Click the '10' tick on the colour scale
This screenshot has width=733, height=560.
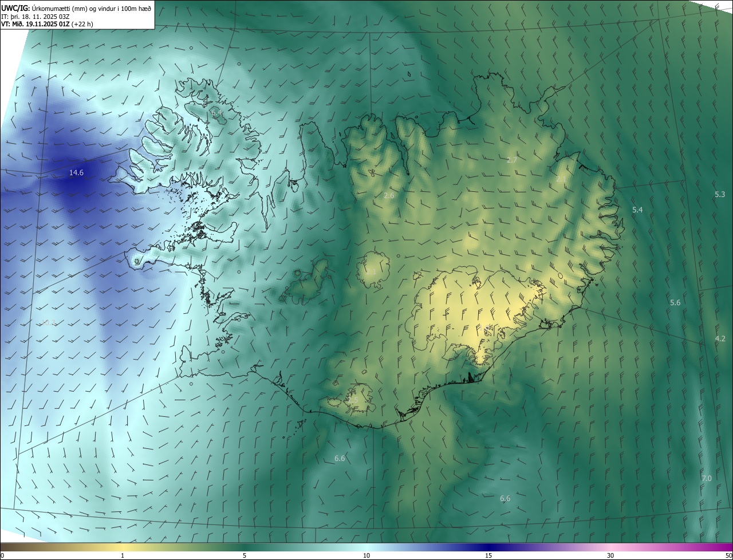coord(366,555)
